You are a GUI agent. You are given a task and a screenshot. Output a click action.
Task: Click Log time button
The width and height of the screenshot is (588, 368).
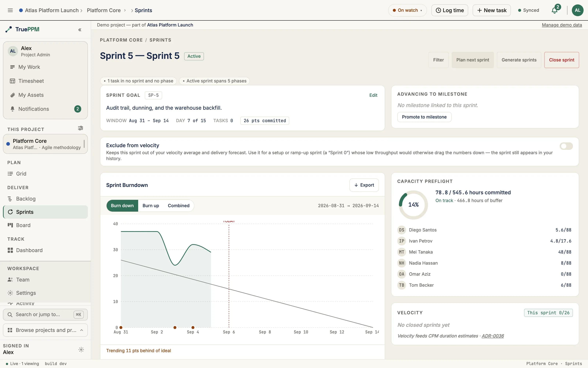450,10
